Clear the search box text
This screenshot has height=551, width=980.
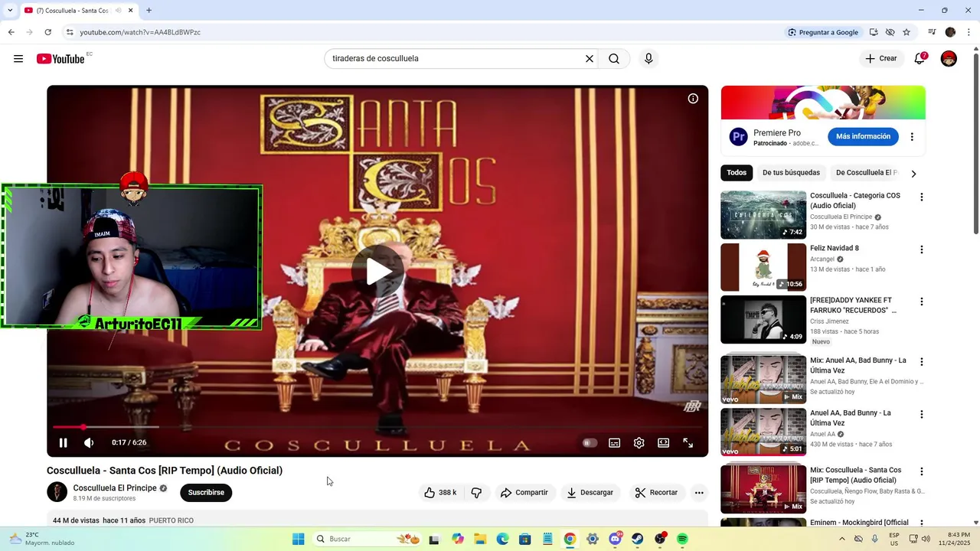[590, 59]
